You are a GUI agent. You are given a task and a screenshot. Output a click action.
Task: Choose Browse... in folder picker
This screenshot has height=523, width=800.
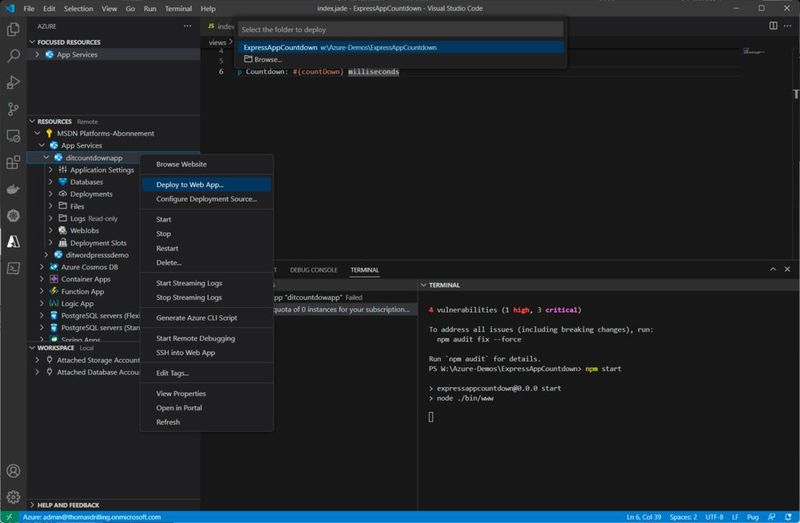tap(267, 60)
